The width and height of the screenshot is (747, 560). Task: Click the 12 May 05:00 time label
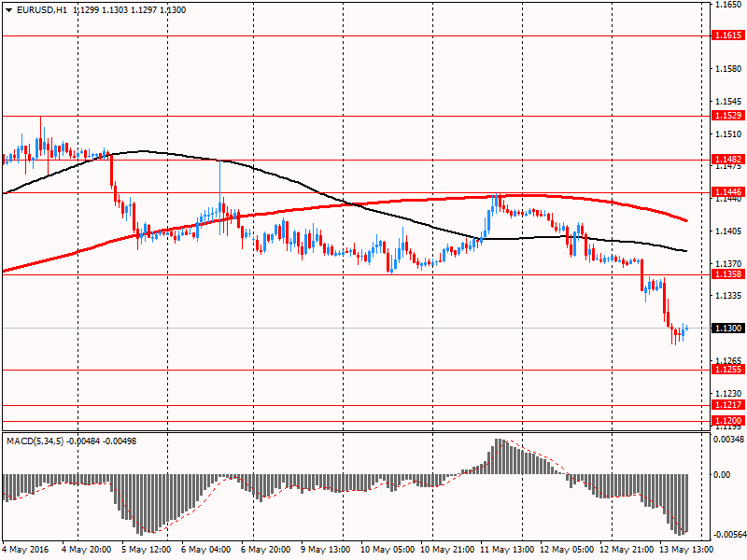(x=567, y=550)
